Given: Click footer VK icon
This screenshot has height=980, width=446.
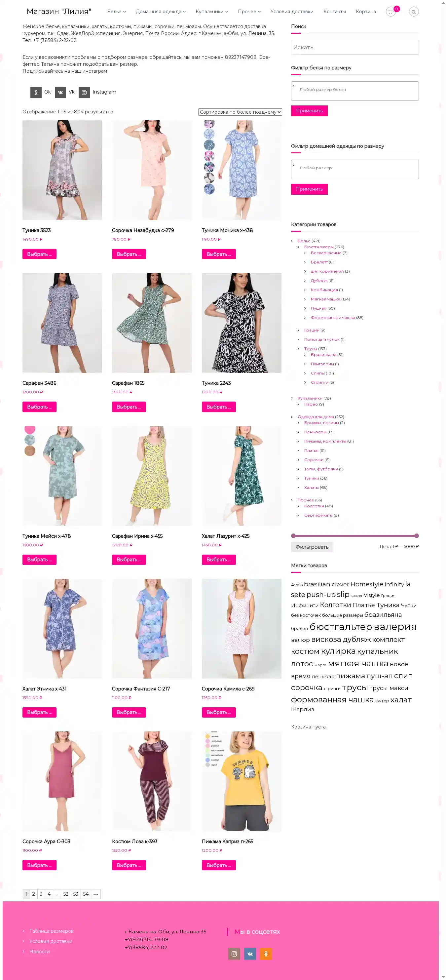Looking at the screenshot, I should 250,954.
